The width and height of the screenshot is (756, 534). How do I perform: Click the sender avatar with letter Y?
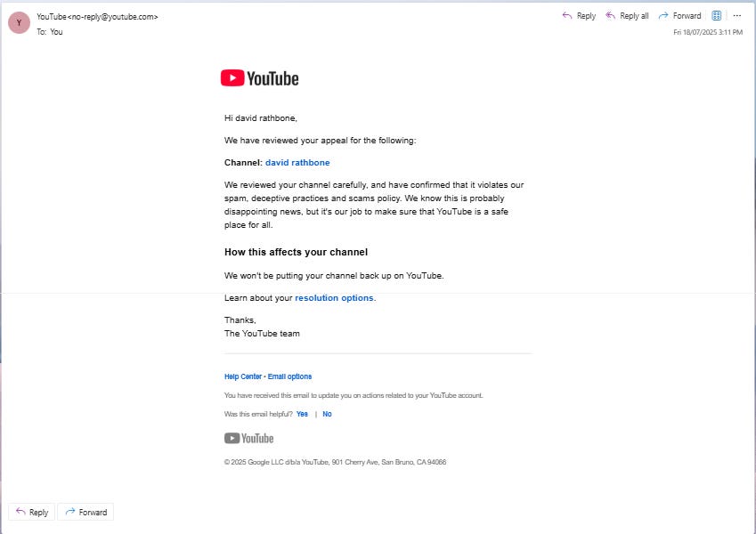20,22
